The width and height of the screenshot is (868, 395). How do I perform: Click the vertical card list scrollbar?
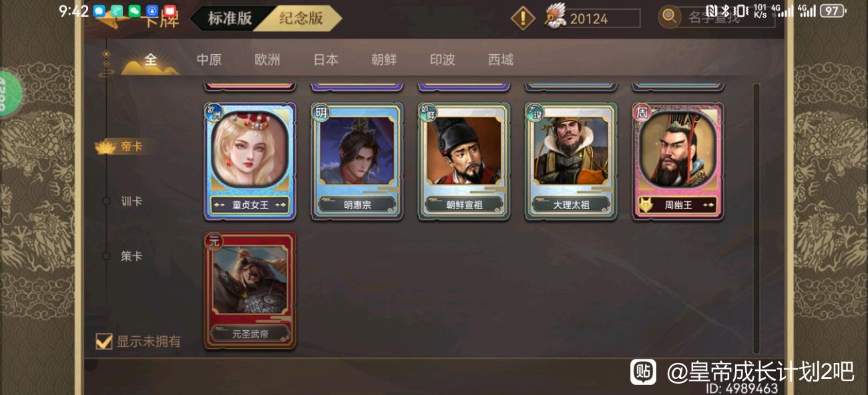(x=756, y=219)
